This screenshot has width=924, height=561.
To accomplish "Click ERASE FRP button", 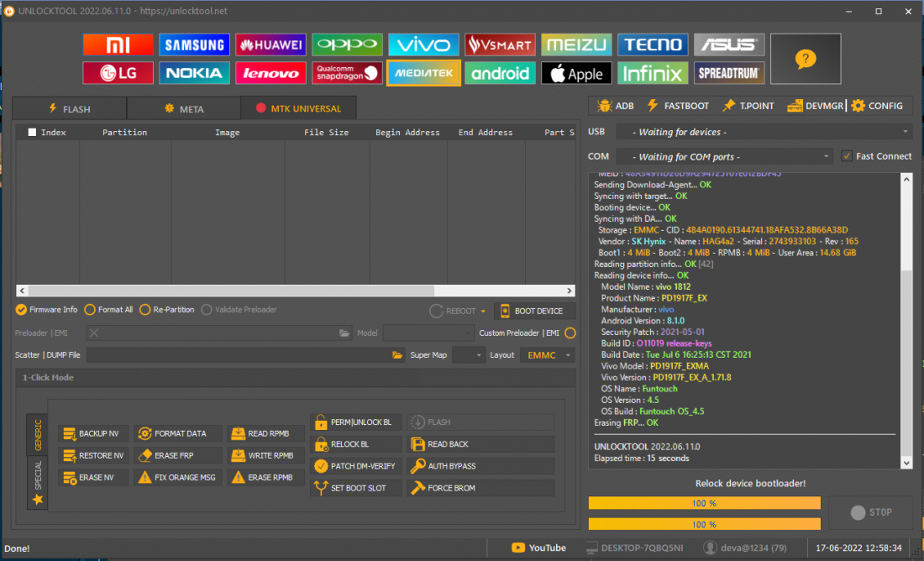I will (x=177, y=456).
